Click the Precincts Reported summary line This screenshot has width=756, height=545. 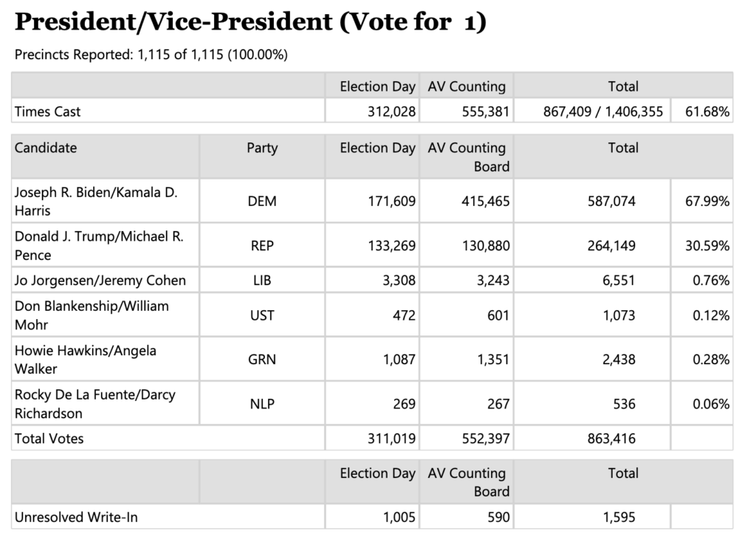tap(151, 55)
